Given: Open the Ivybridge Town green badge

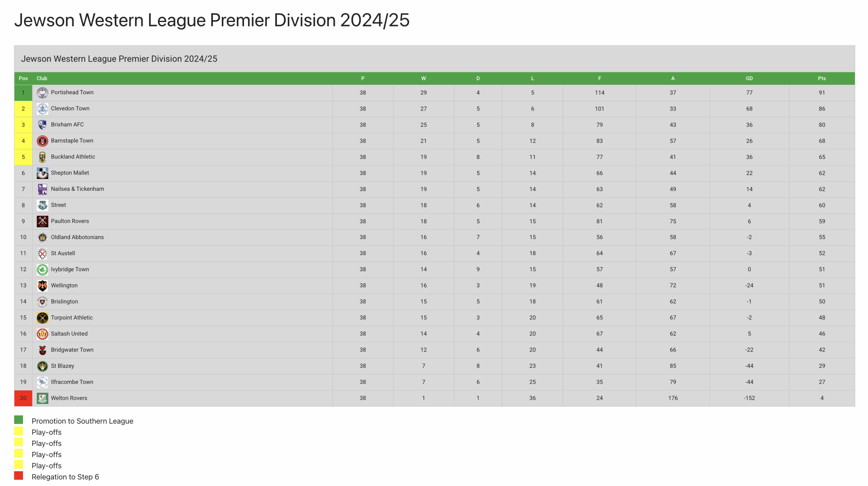Looking at the screenshot, I should click(x=42, y=270).
